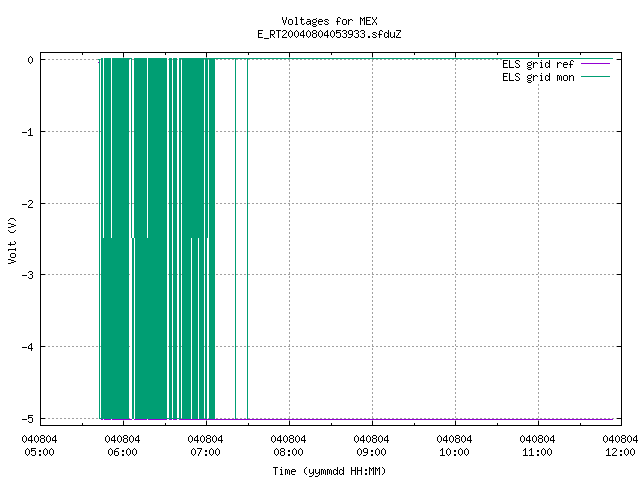Select the filename 'E_RT20040804053933.sfduZ'

[x=329, y=34]
